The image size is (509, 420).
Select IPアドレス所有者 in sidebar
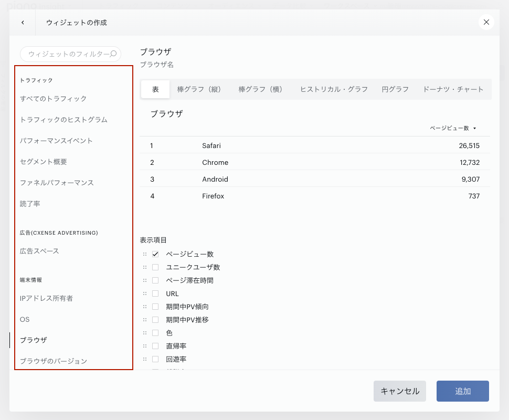pos(46,298)
